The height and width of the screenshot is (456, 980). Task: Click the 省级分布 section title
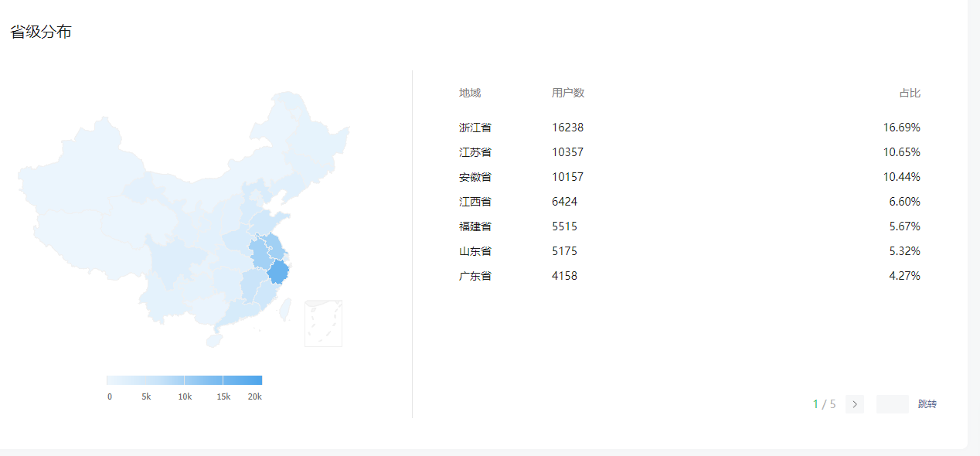(41, 32)
